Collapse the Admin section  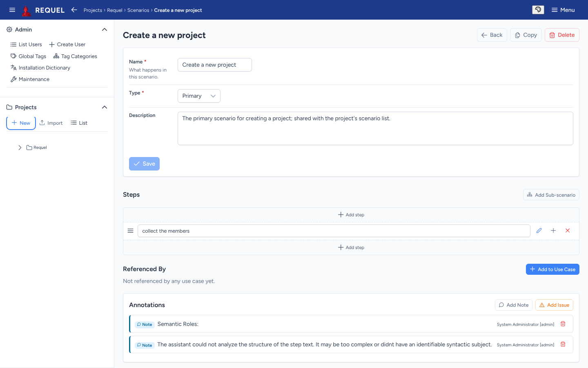tap(105, 29)
